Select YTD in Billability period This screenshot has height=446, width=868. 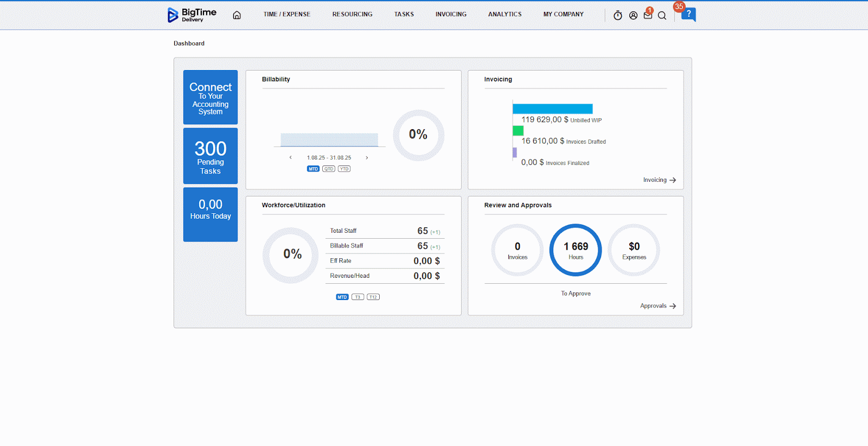[344, 169]
